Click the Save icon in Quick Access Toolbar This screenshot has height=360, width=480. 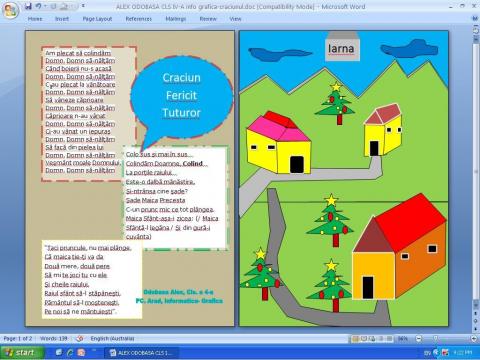28,6
